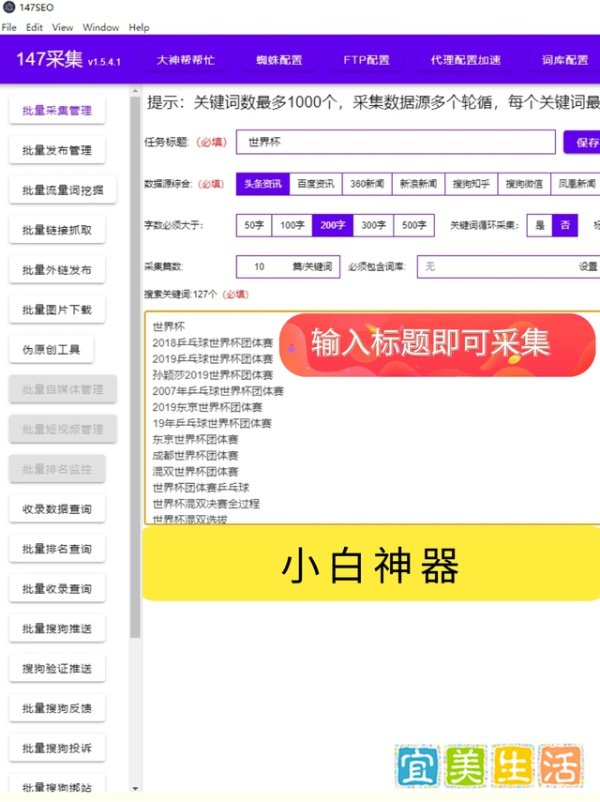The image size is (600, 802).
Task: Click keyword line 世界杯混双决赛全过程
Action: pos(206,504)
